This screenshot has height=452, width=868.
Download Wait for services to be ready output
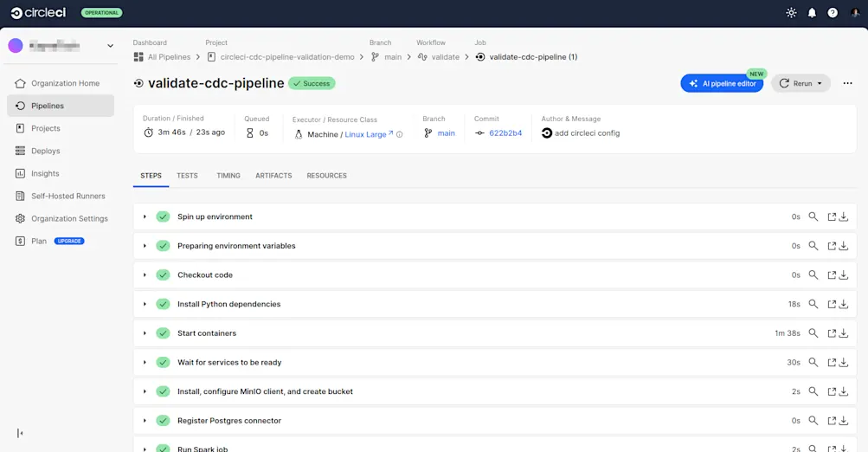tap(844, 362)
